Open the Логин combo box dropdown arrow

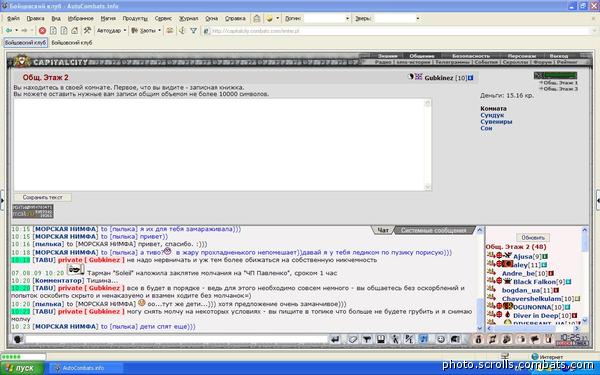pos(347,18)
